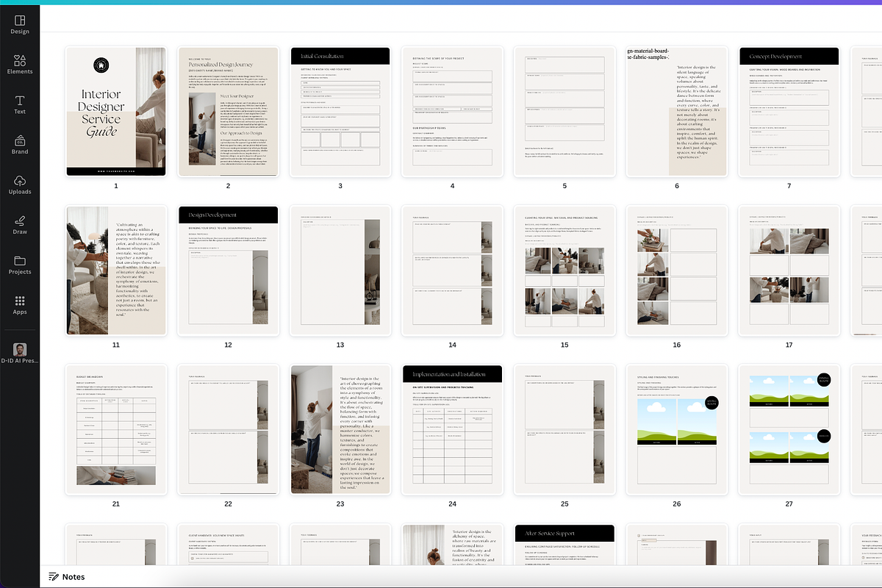
Task: Open the Brand kit panel
Action: (20, 145)
